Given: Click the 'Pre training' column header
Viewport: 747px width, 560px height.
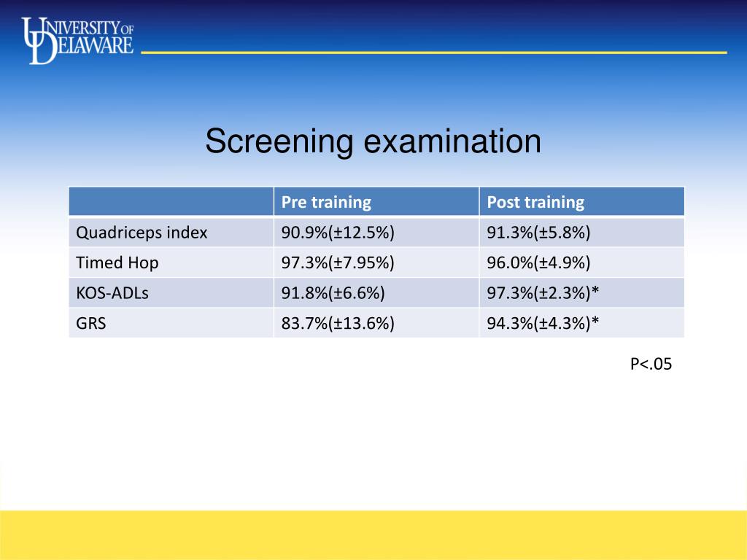Looking at the screenshot, I should [x=376, y=202].
